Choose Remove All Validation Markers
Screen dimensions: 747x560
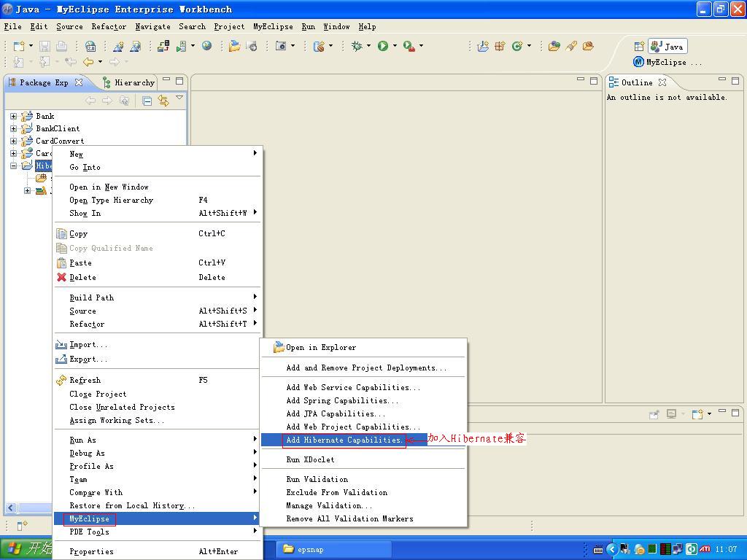[x=363, y=518]
